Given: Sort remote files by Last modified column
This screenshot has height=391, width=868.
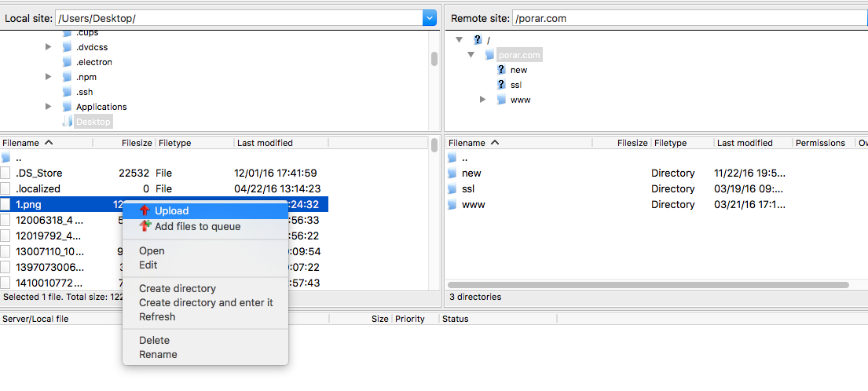Looking at the screenshot, I should (x=744, y=143).
